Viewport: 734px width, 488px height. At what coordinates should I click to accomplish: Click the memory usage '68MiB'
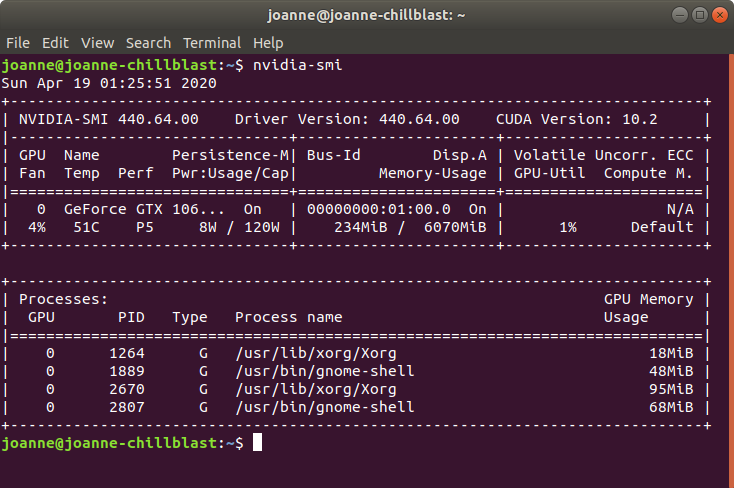point(671,407)
